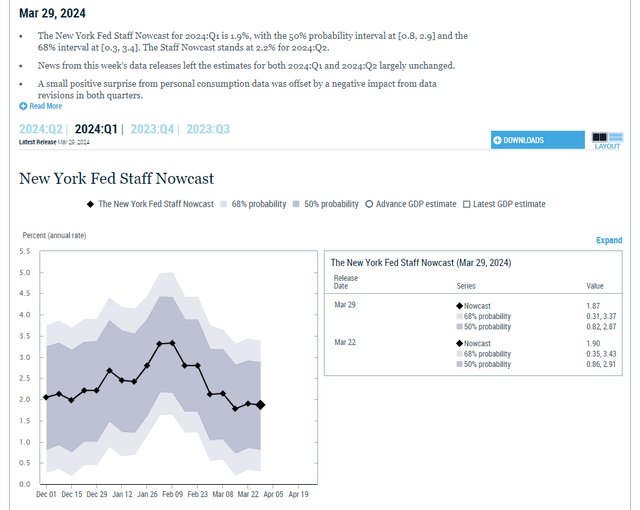640x510 pixels.
Task: Expand the Nowcast data table panel
Action: click(x=608, y=241)
